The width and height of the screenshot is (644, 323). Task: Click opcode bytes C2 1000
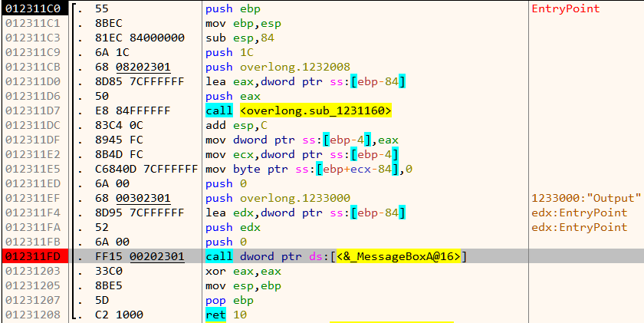pos(119,315)
